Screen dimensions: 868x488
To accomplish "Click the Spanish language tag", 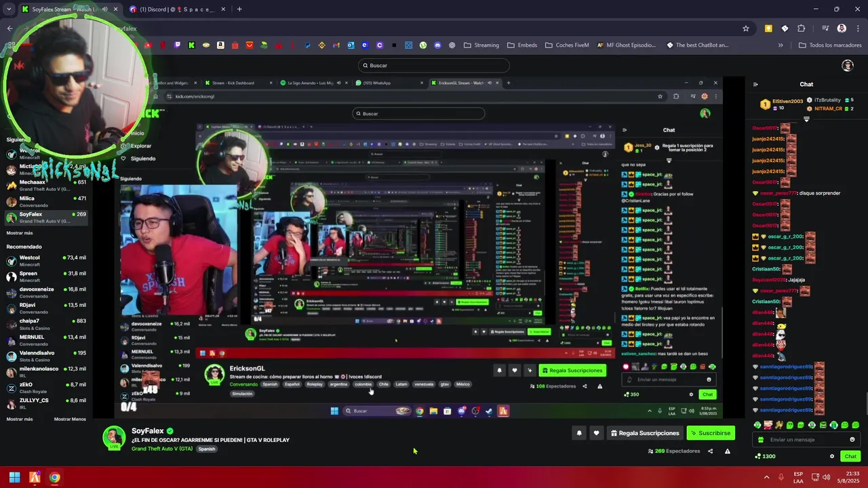I will tap(207, 449).
